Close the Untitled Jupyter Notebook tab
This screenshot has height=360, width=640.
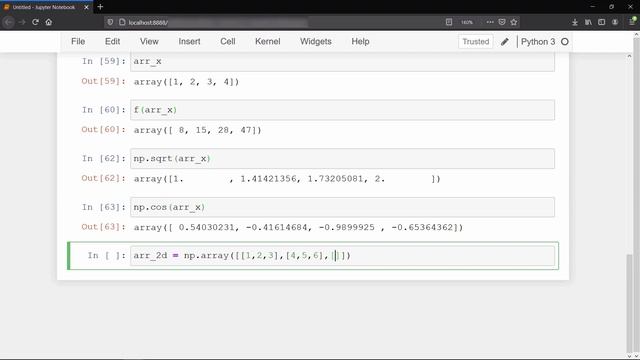pyautogui.click(x=86, y=7)
